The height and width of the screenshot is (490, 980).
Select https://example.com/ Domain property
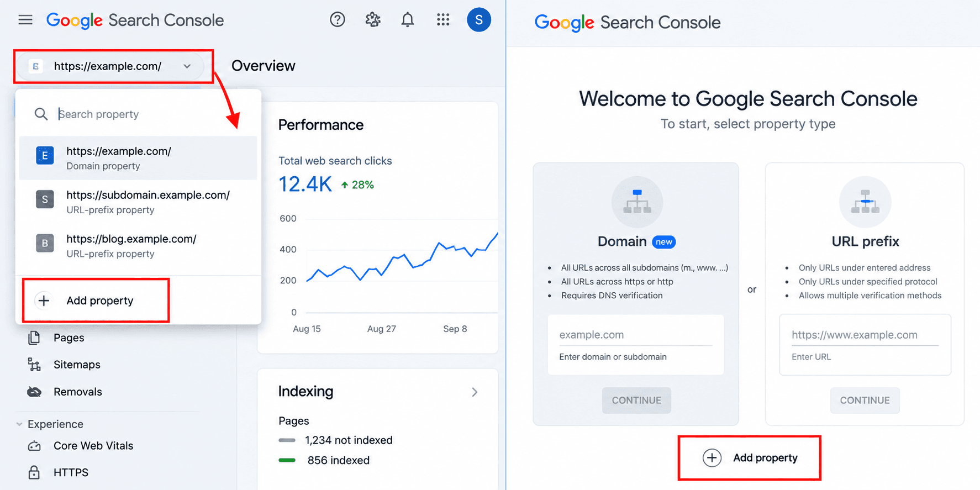pos(138,158)
